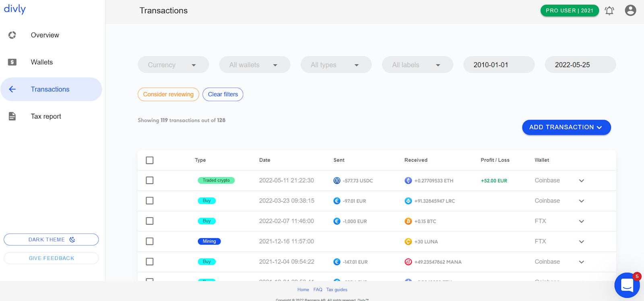Go to Wallets in the sidebar

pyautogui.click(x=42, y=62)
